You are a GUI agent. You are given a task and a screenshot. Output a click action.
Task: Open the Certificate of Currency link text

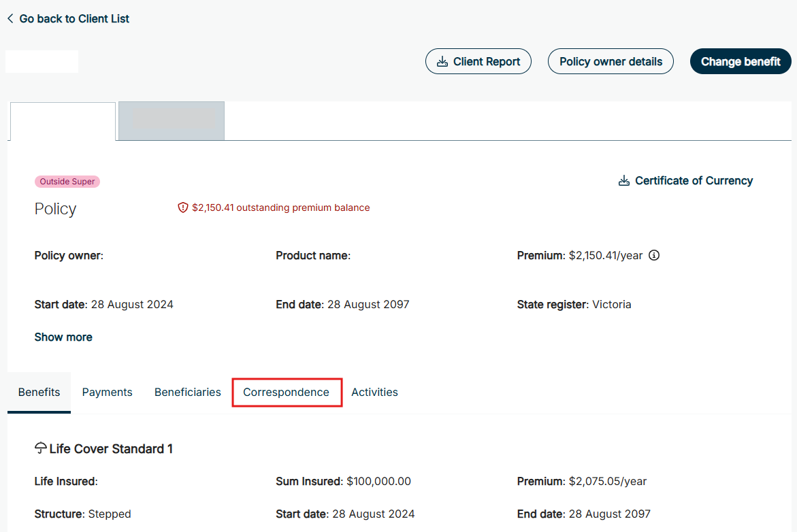[694, 181]
